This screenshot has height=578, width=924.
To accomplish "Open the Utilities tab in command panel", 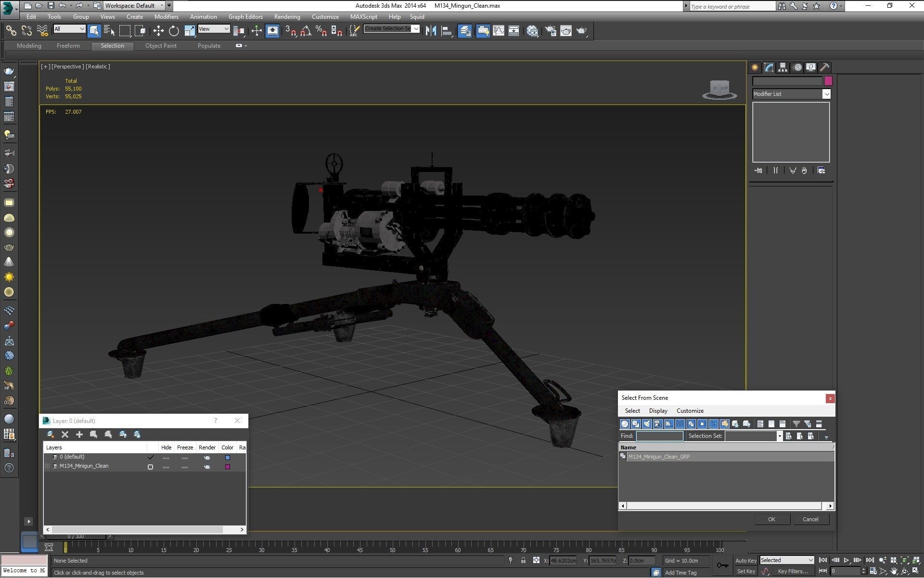I will click(x=824, y=67).
